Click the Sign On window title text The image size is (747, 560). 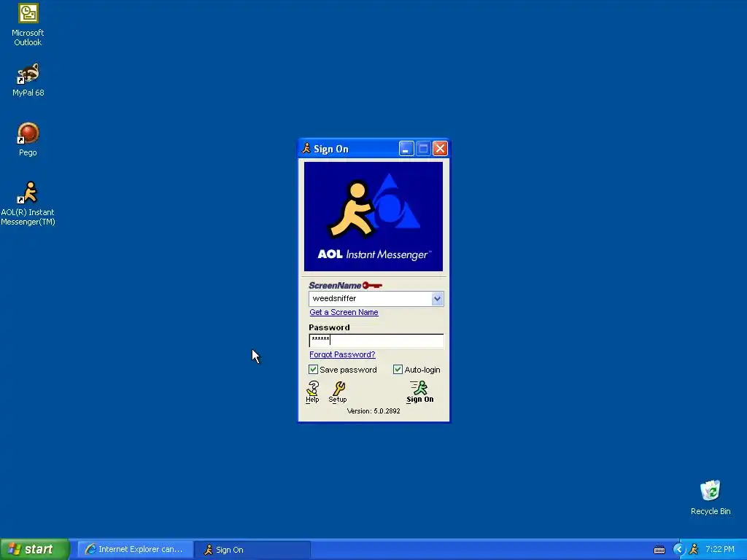(x=331, y=149)
